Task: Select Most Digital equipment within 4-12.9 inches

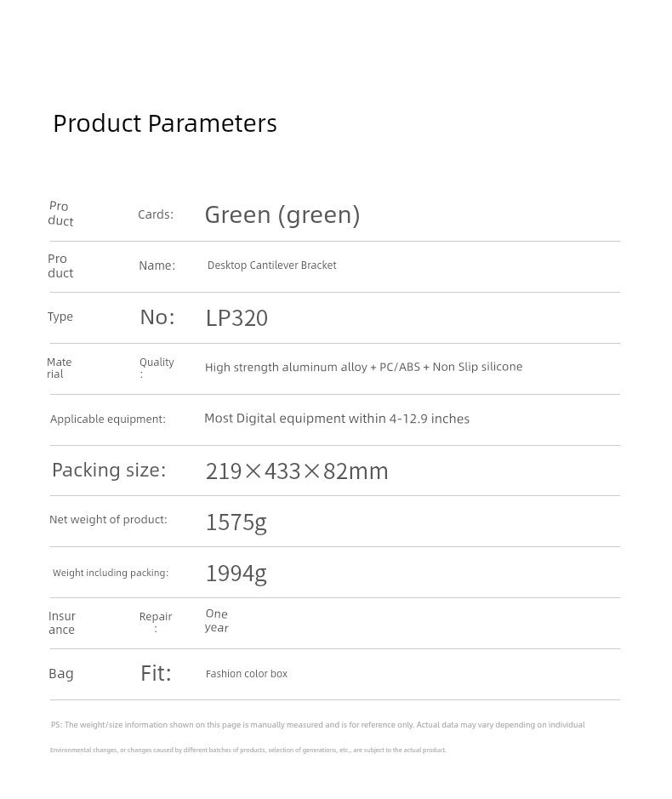Action: [337, 419]
